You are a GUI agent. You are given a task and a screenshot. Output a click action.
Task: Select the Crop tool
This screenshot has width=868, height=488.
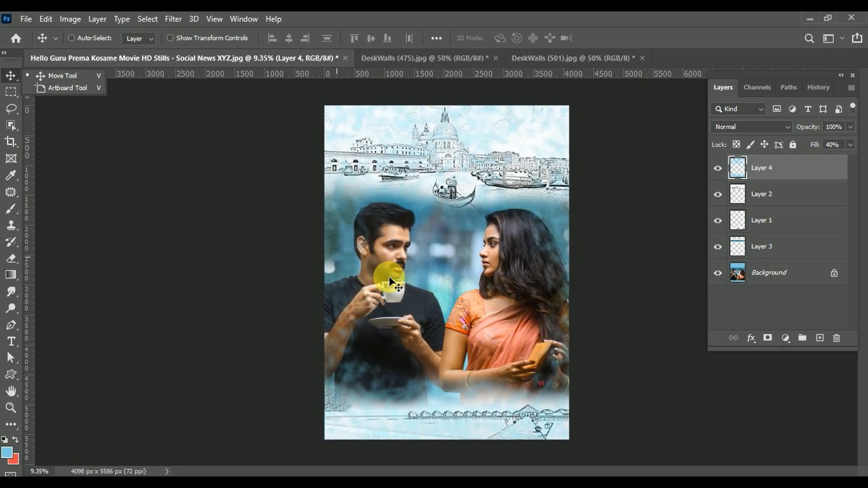click(11, 142)
